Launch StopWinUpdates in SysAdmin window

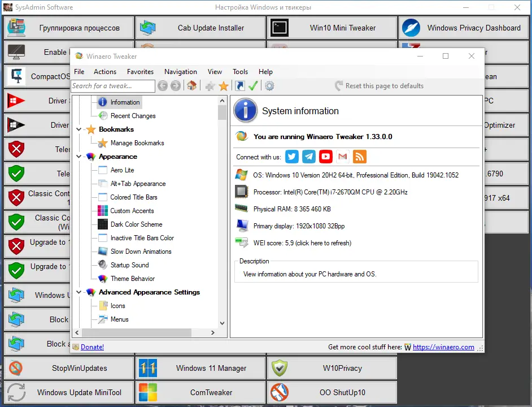tap(69, 368)
